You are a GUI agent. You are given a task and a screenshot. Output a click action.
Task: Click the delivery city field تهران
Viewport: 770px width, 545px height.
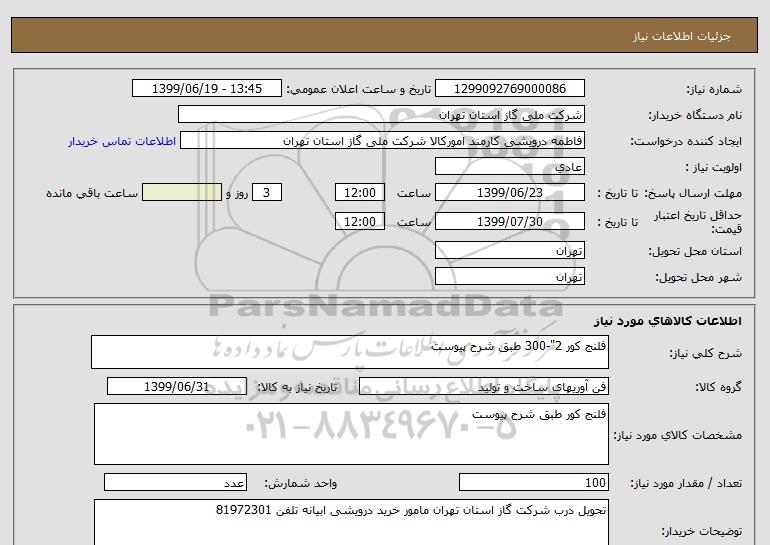[x=510, y=276]
